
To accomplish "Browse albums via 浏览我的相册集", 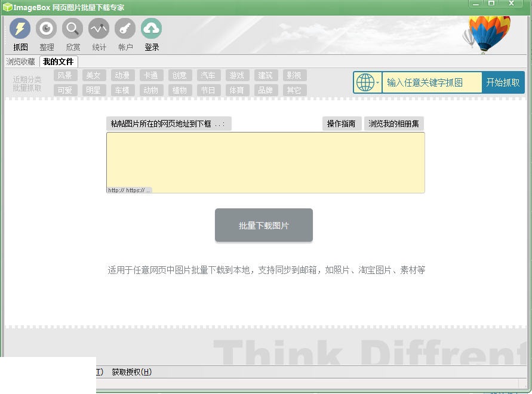I will click(x=394, y=124).
